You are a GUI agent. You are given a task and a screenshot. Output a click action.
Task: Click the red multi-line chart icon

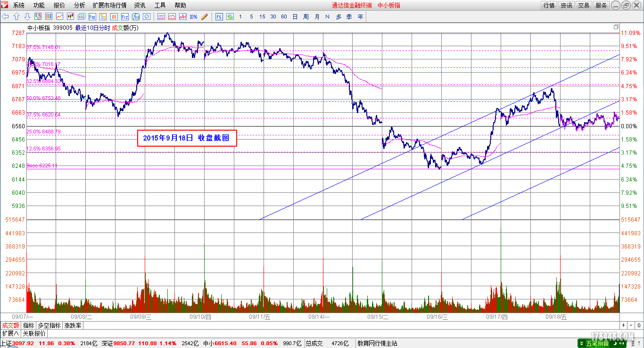point(182,17)
